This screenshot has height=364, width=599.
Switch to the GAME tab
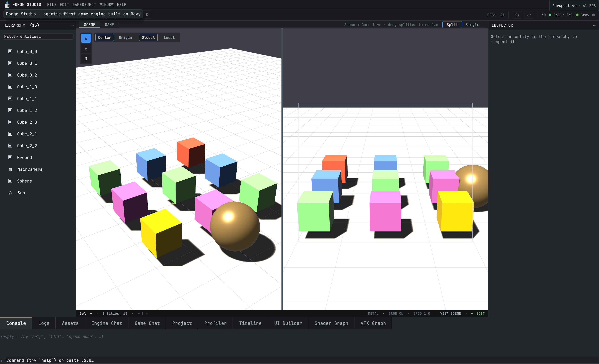(109, 25)
